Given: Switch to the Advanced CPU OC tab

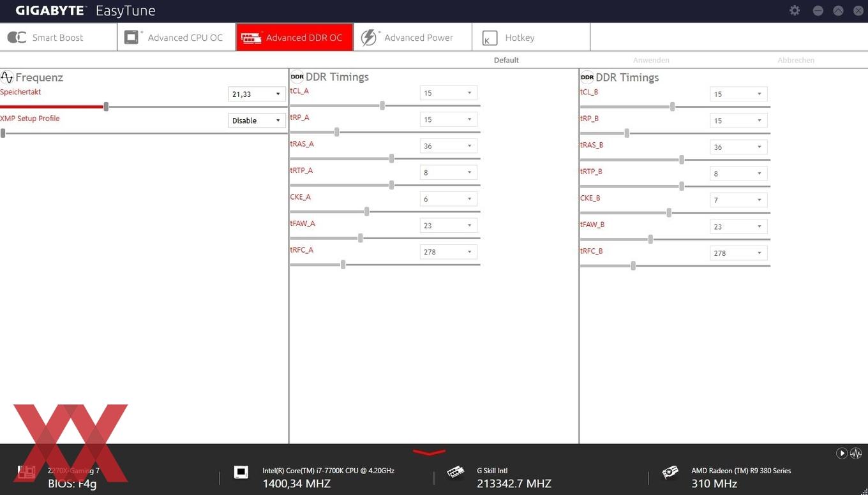Looking at the screenshot, I should [177, 38].
